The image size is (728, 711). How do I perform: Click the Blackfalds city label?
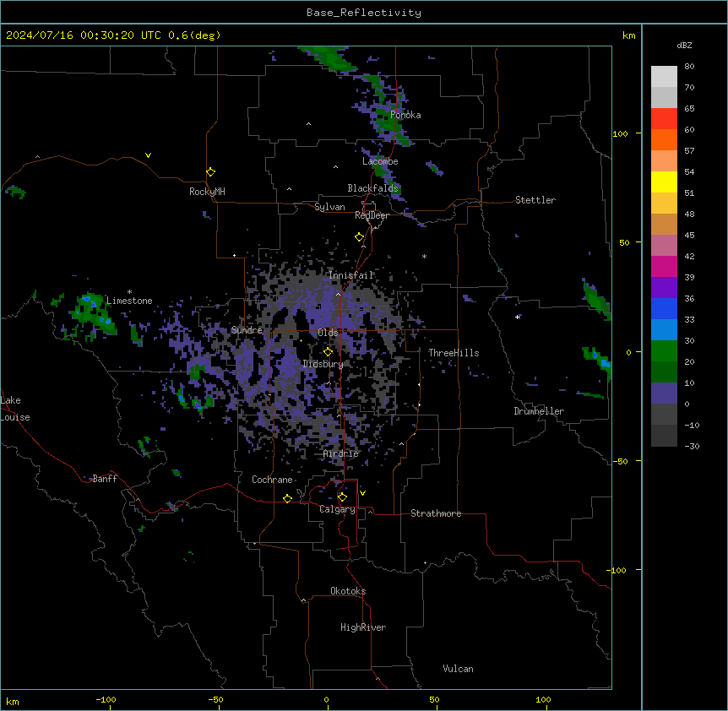tap(372, 188)
